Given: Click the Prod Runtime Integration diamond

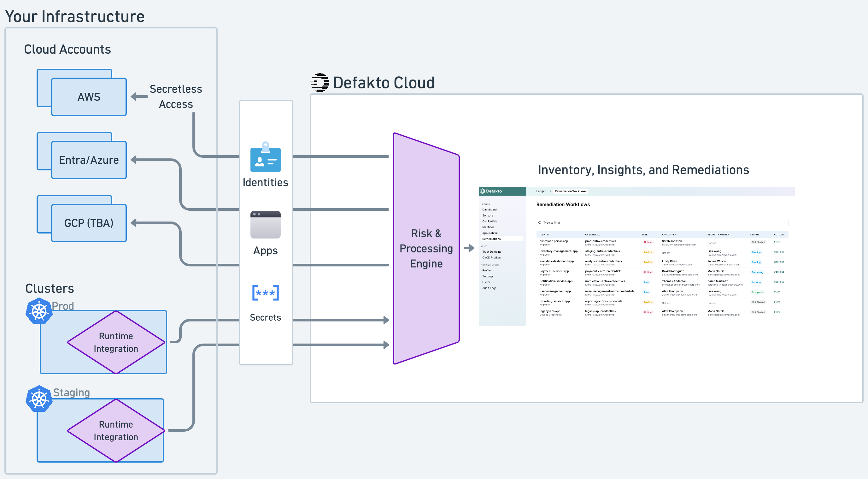Looking at the screenshot, I should click(116, 342).
